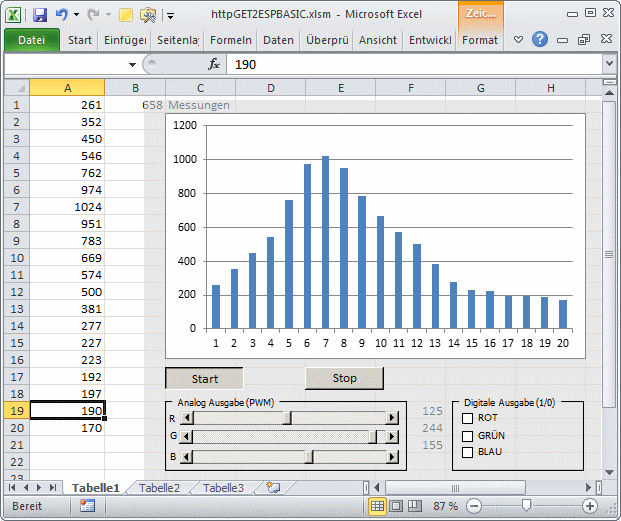Expand the formula bar
This screenshot has height=521, width=621.
[x=609, y=63]
